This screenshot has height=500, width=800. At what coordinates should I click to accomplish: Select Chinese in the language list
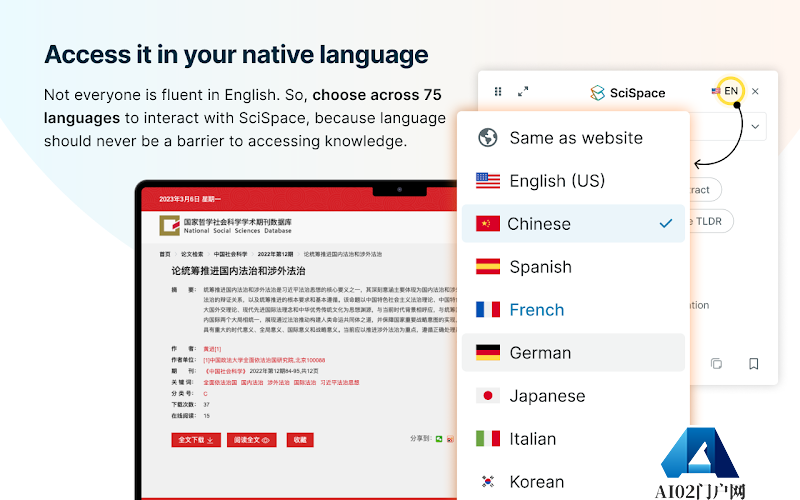pyautogui.click(x=573, y=223)
